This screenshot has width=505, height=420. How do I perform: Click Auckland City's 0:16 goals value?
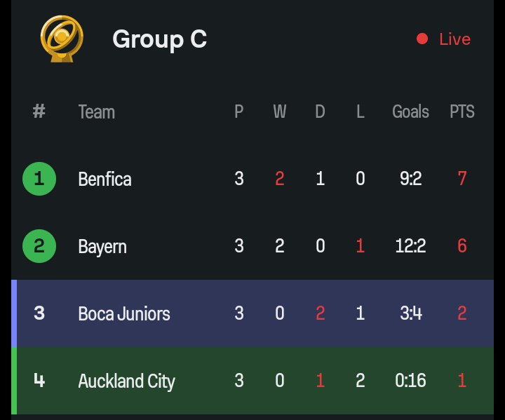point(410,380)
